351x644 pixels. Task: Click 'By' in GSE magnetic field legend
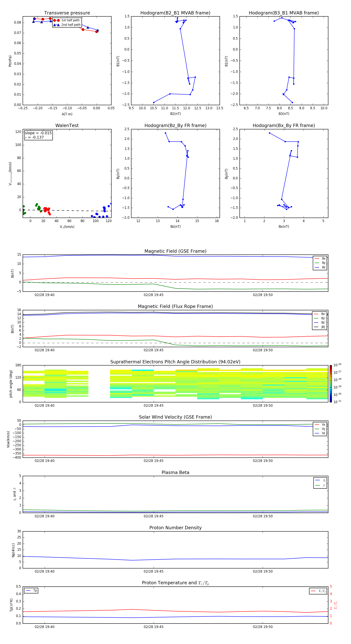(x=320, y=263)
